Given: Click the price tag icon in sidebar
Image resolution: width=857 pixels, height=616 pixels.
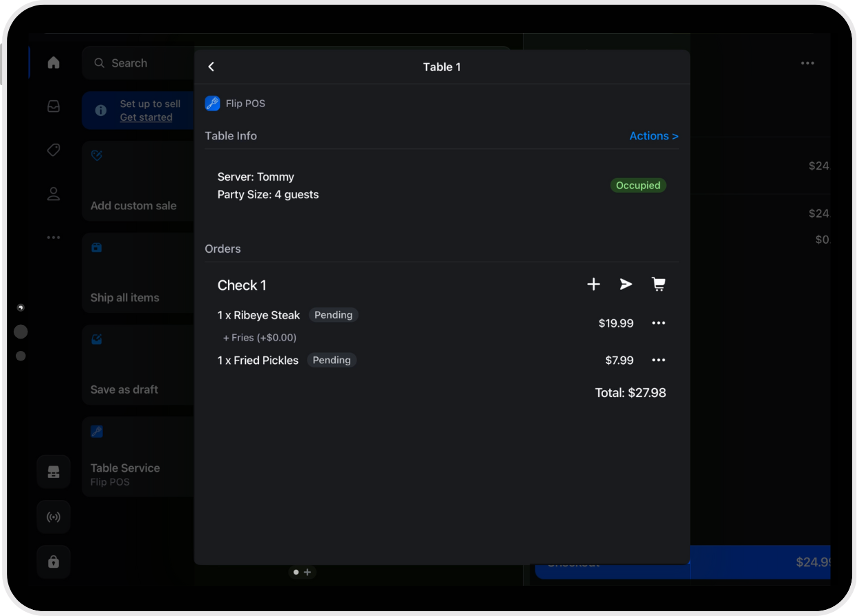Looking at the screenshot, I should tap(53, 150).
